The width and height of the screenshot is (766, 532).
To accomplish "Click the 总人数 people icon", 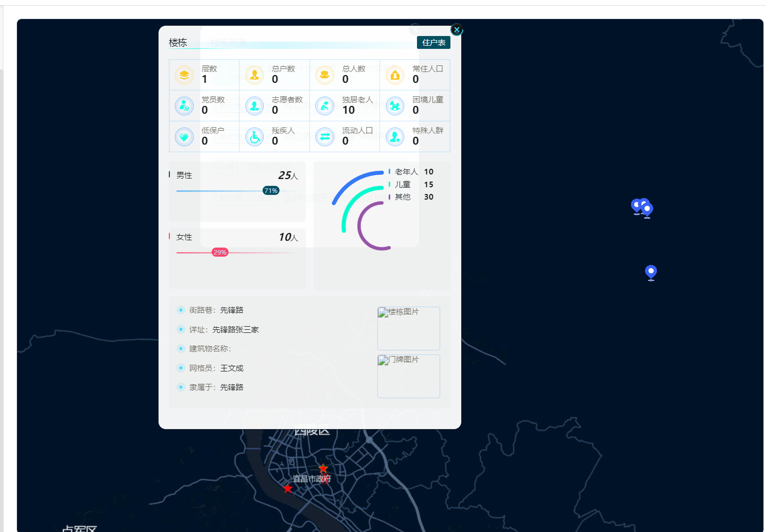I will pyautogui.click(x=325, y=75).
